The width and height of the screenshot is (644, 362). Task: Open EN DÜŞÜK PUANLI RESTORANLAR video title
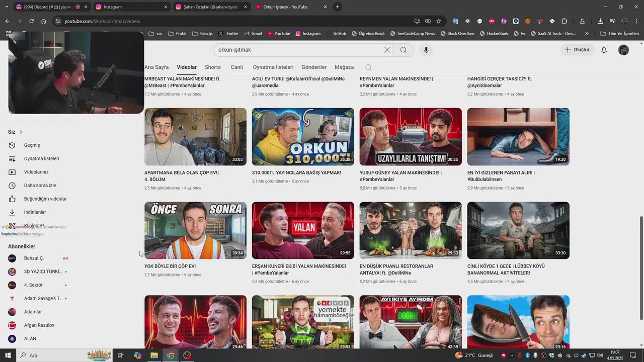click(x=396, y=269)
